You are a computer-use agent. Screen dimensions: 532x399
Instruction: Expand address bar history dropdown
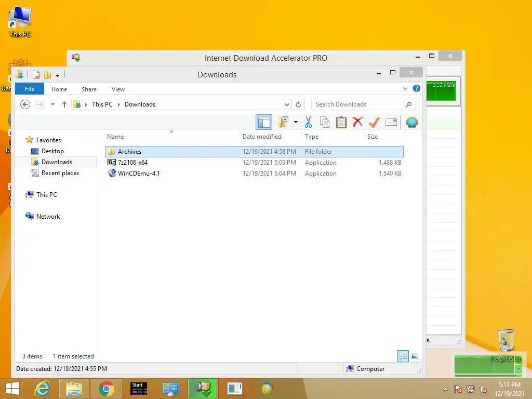click(x=287, y=104)
